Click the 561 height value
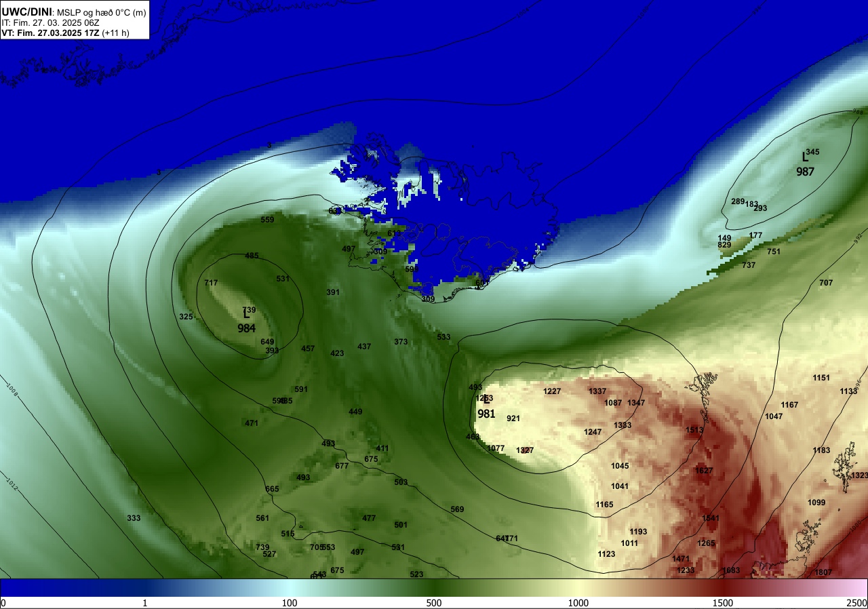Screen dimensions: 868x609 pos(262,518)
